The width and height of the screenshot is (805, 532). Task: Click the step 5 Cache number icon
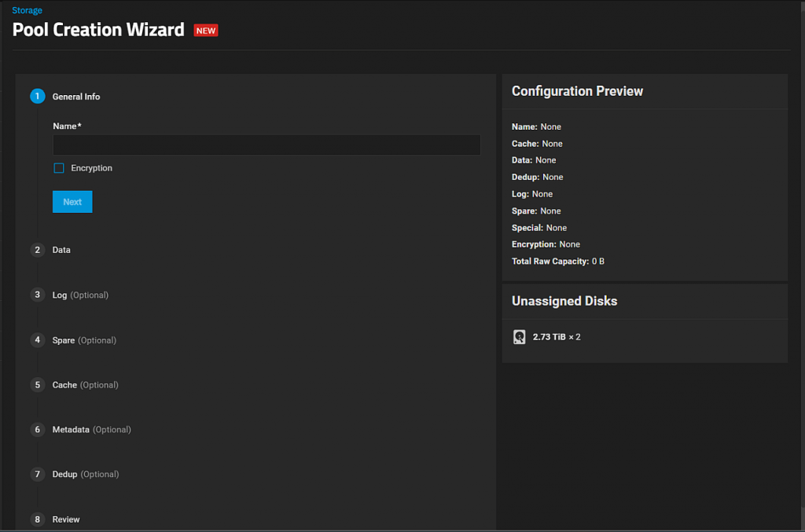click(38, 385)
